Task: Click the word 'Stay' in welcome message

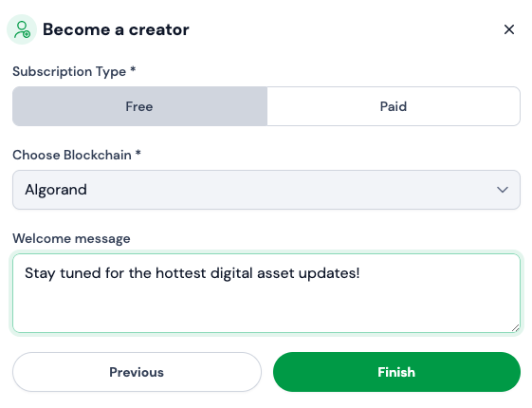Action: coord(40,273)
